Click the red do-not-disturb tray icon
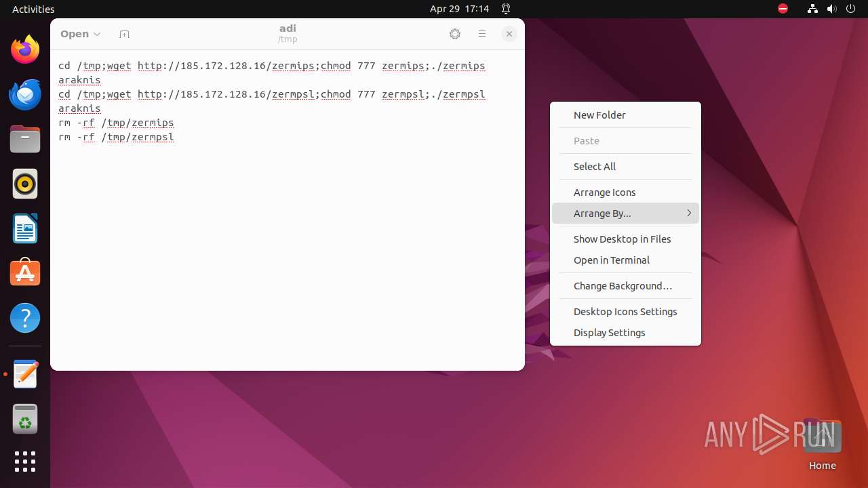 [783, 9]
